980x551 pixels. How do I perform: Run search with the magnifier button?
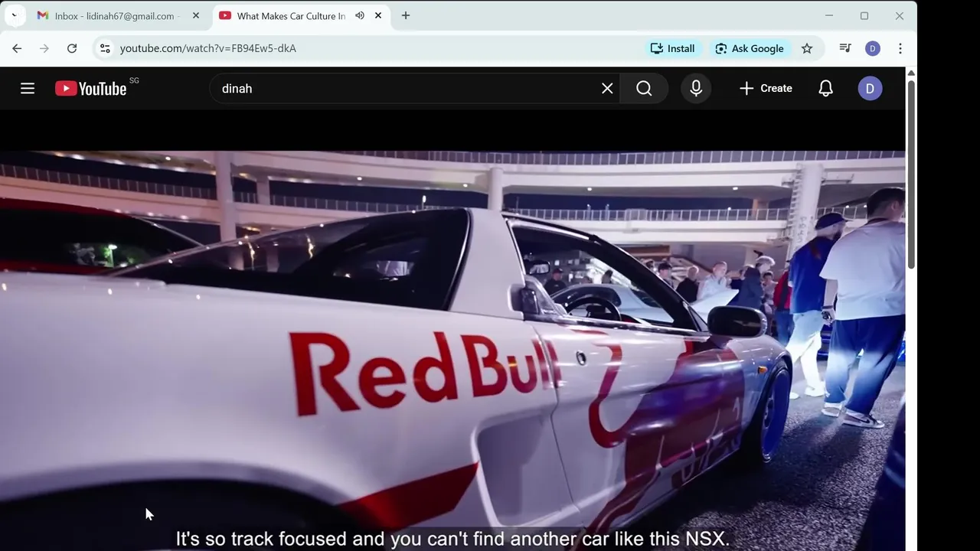coord(644,89)
